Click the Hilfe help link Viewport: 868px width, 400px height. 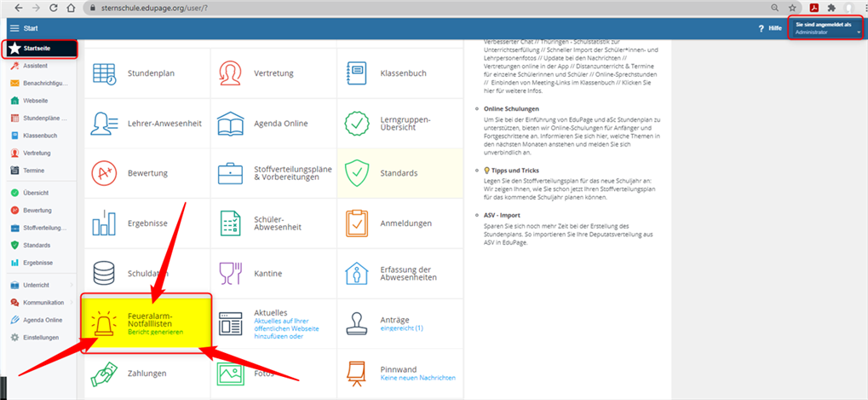pos(770,28)
